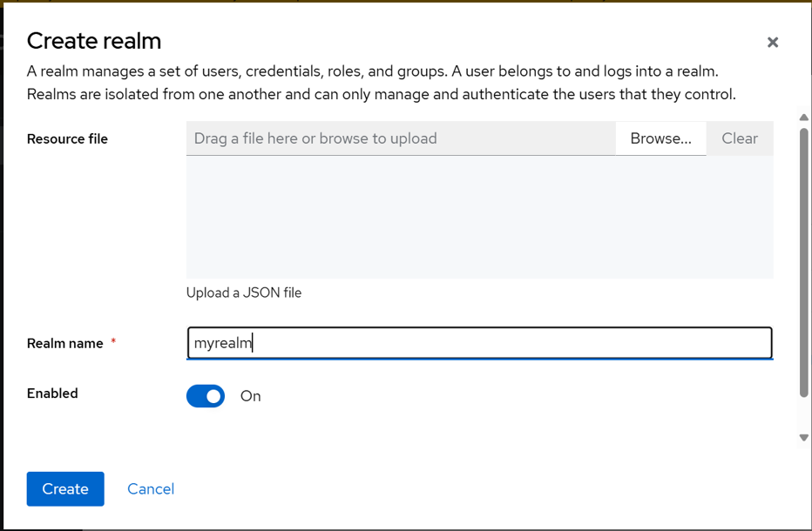This screenshot has width=812, height=531.
Task: Click the scrollbar track below the thumb
Action: point(803,415)
